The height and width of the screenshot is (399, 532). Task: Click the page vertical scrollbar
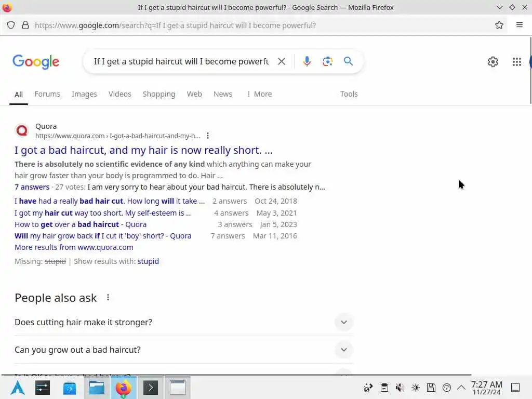530,70
